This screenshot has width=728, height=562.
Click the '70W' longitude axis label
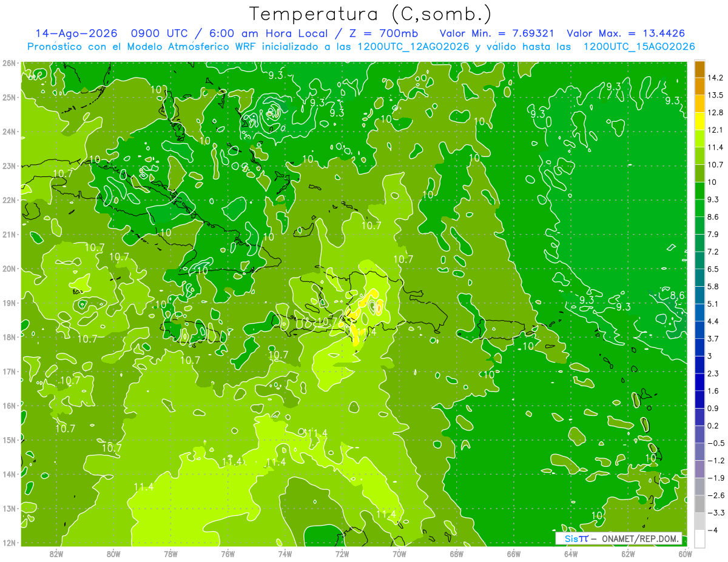pyautogui.click(x=399, y=554)
